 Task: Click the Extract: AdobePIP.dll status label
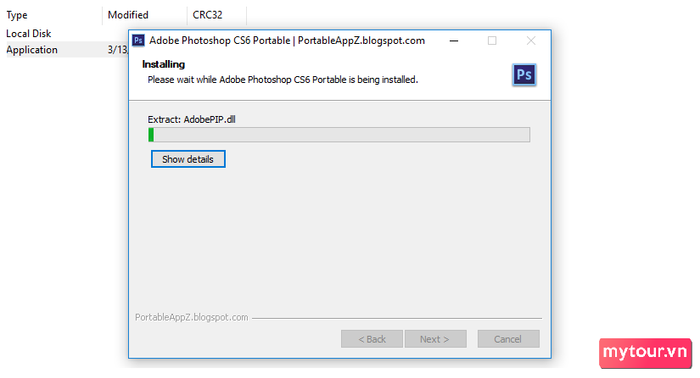tap(192, 120)
